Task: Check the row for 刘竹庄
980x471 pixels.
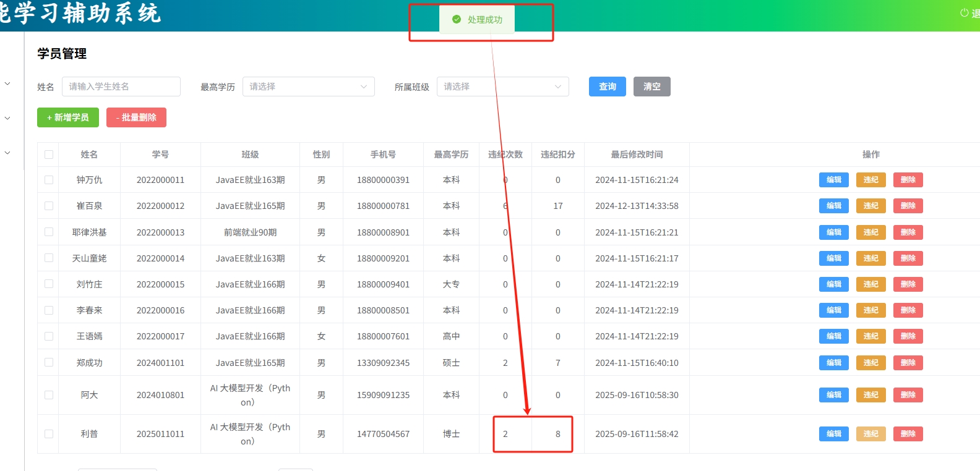Action: [49, 284]
